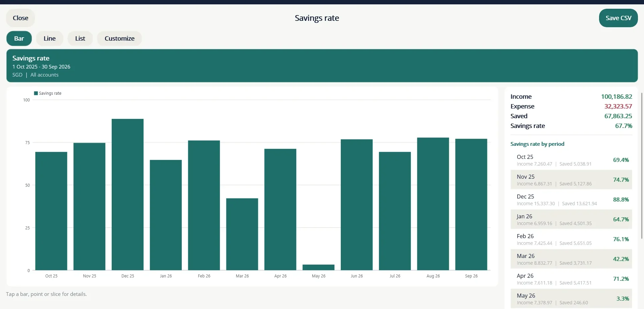Image resolution: width=644 pixels, height=309 pixels.
Task: Click the Expense total 32,323.57
Action: 618,106
